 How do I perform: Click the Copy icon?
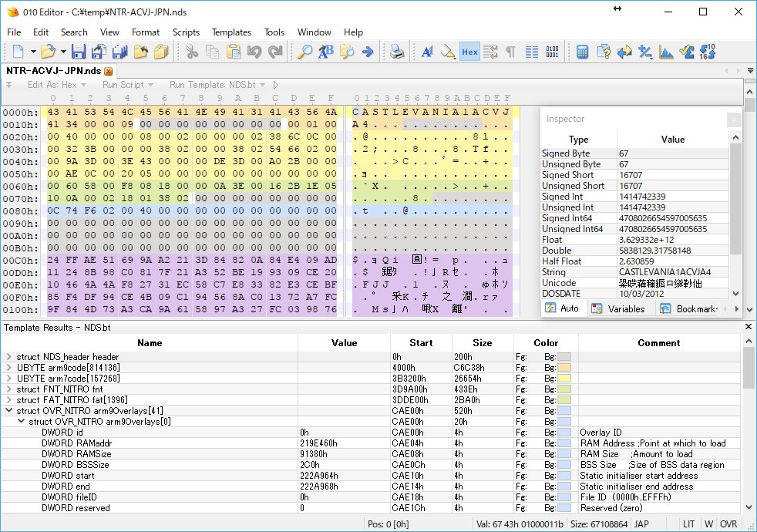pyautogui.click(x=213, y=52)
